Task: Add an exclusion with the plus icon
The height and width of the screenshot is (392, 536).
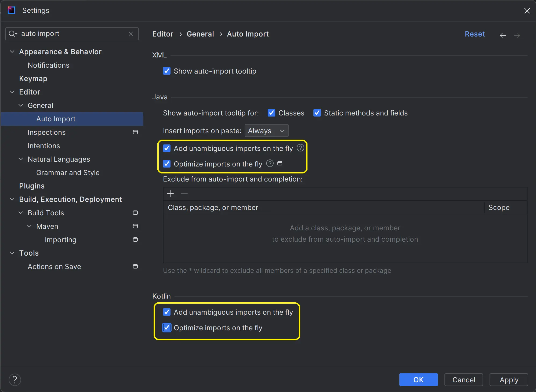Action: coord(170,194)
